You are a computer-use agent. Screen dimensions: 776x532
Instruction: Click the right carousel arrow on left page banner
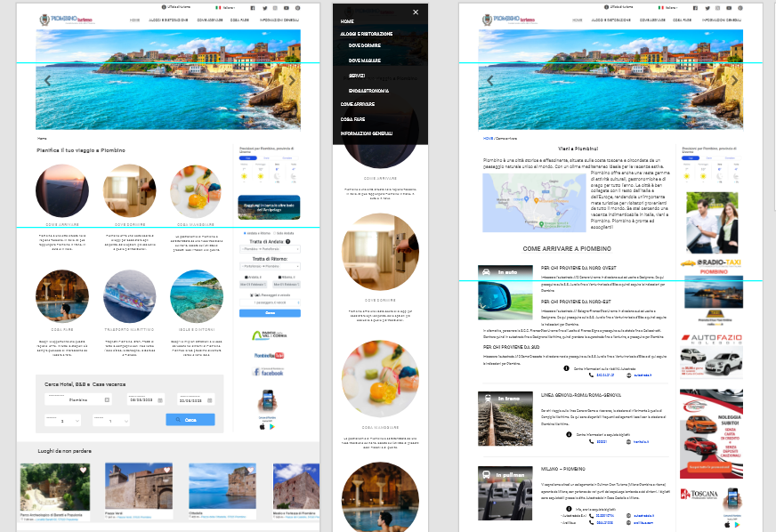(x=291, y=80)
